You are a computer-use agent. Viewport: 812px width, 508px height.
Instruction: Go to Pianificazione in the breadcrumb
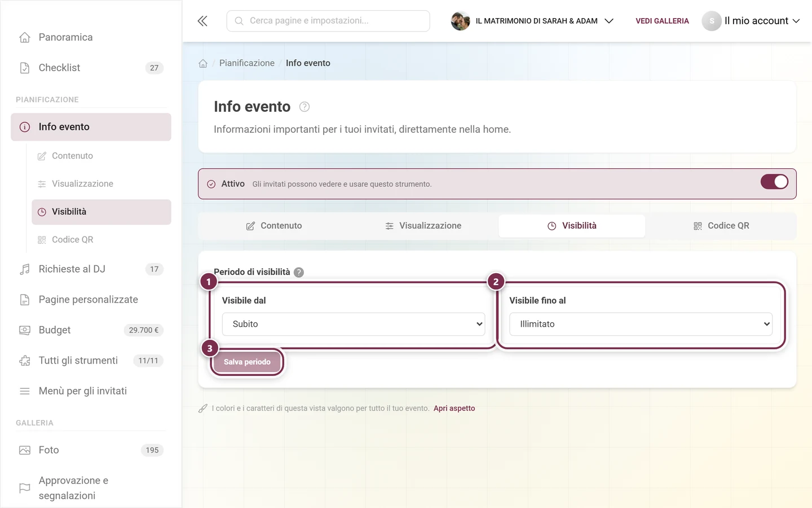(247, 63)
